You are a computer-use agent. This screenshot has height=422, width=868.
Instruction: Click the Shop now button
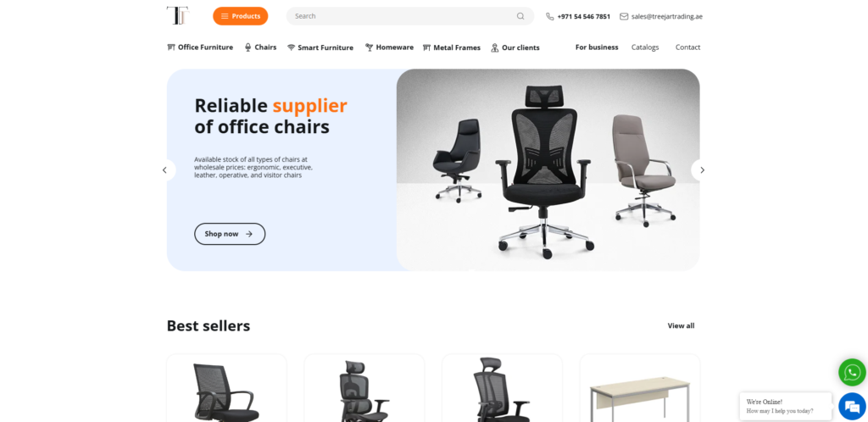click(x=230, y=234)
